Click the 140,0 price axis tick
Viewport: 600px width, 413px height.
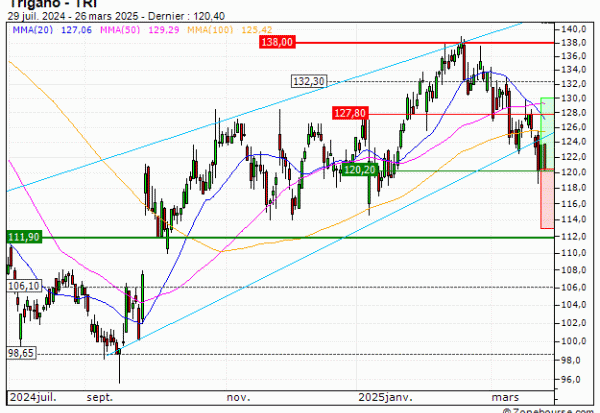574,29
